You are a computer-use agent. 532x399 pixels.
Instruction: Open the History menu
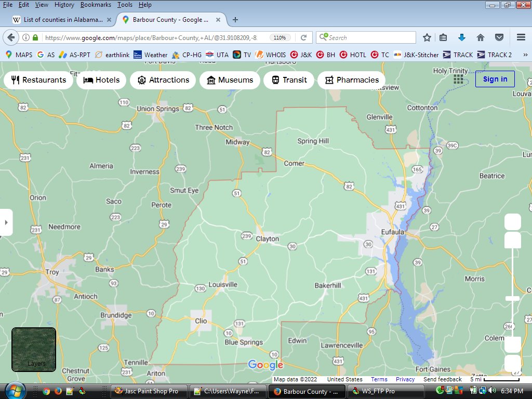click(64, 5)
